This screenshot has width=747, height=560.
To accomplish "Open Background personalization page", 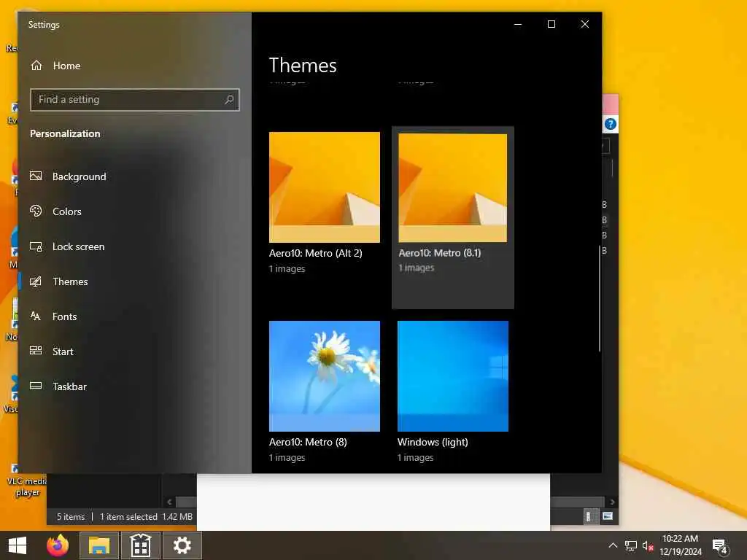I will (x=79, y=176).
